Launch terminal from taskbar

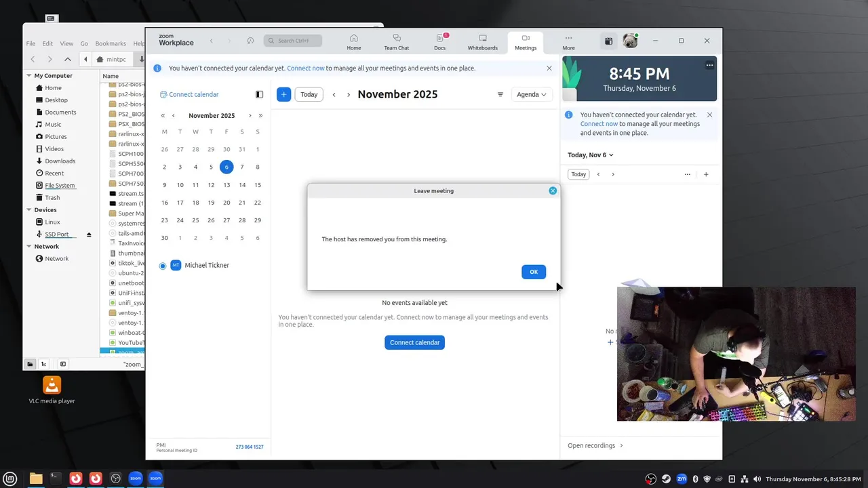[56, 479]
